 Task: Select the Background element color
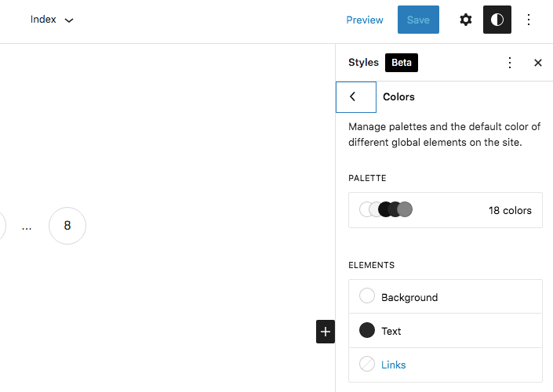(409, 297)
